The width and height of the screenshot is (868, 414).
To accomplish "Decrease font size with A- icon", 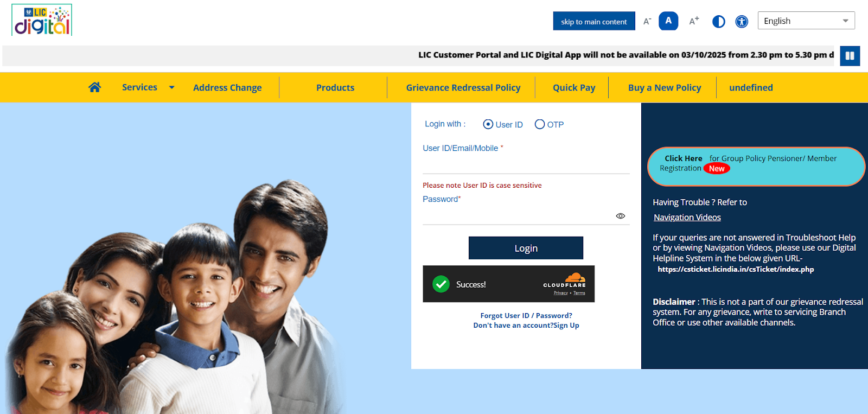I will tap(647, 21).
